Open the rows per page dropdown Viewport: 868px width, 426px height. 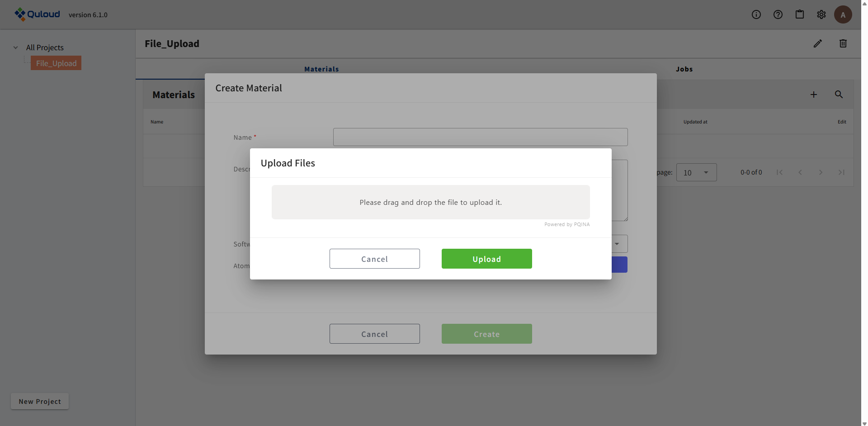(x=696, y=172)
